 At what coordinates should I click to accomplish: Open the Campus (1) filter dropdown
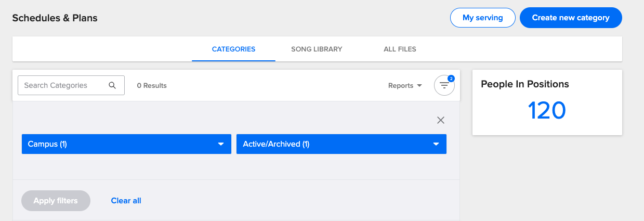[126, 144]
